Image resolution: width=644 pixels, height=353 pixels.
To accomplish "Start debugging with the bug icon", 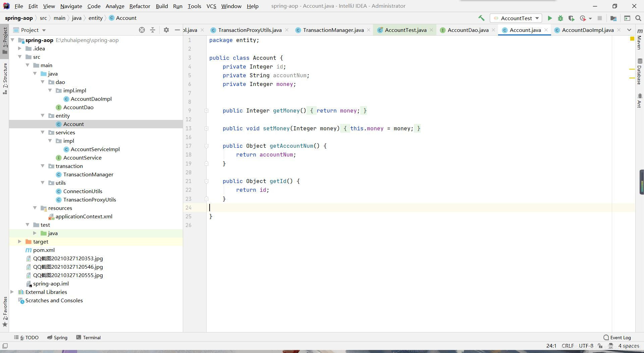I will (560, 18).
